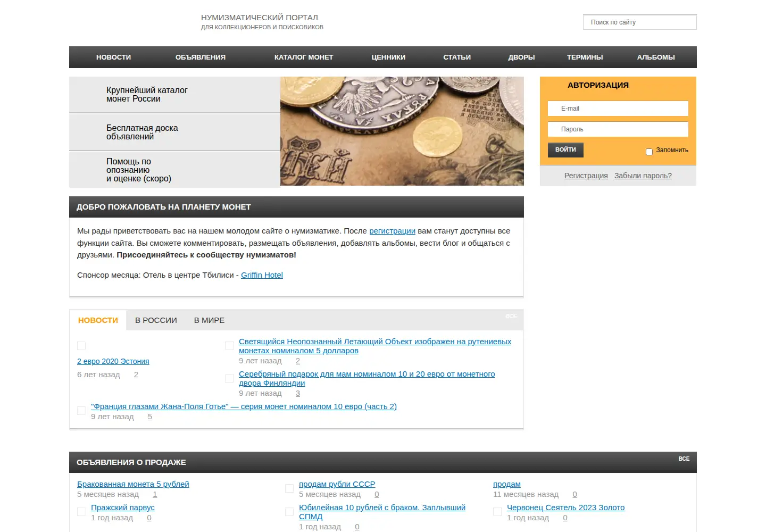Click the thumbnail beside Червонец Сеятель 2023 Золото
The image size is (766, 532).
pyautogui.click(x=497, y=512)
